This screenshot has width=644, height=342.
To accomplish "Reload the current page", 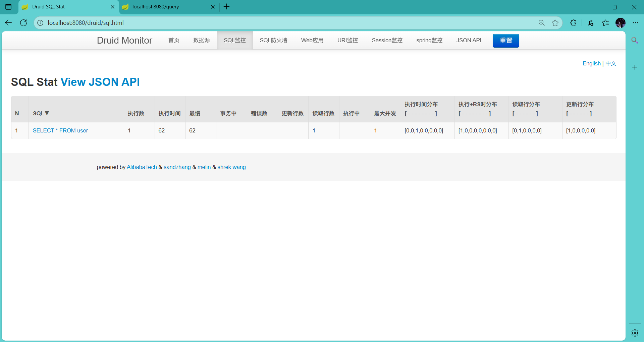I will (x=23, y=23).
